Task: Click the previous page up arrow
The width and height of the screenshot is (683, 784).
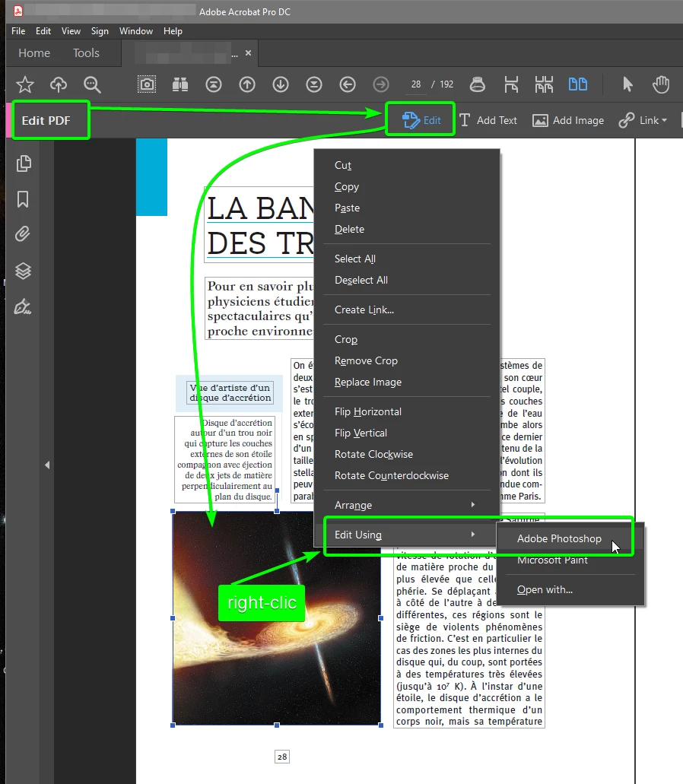Action: pyautogui.click(x=247, y=84)
